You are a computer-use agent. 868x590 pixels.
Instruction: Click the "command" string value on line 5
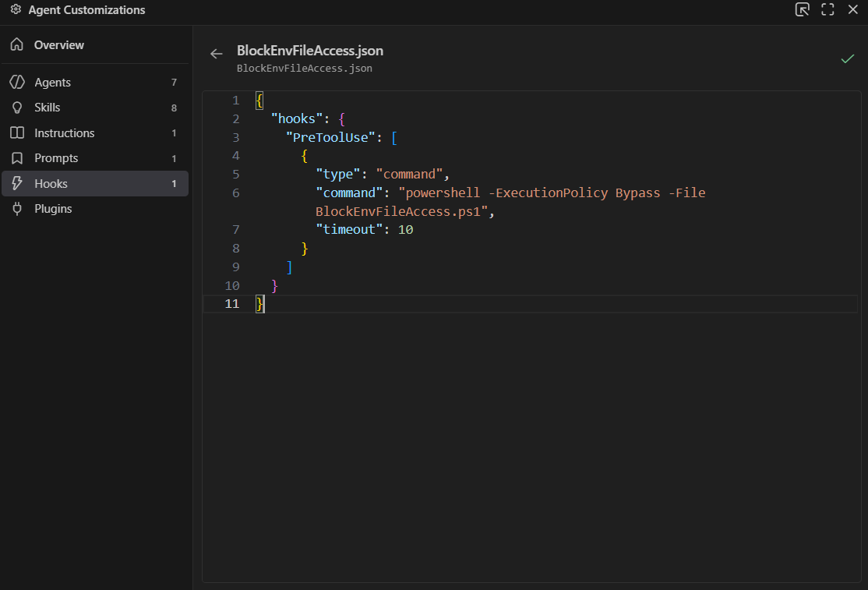tap(409, 175)
